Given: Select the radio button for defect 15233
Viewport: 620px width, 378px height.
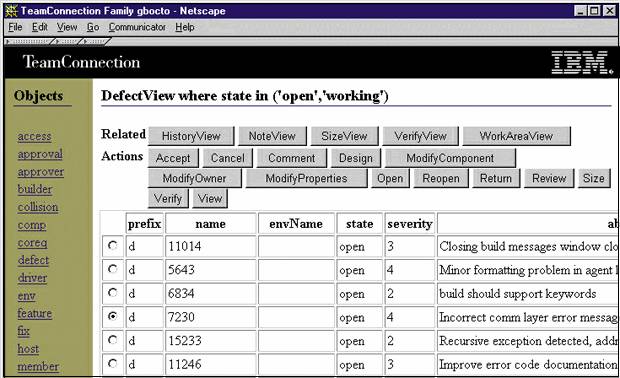Looking at the screenshot, I should 113,340.
